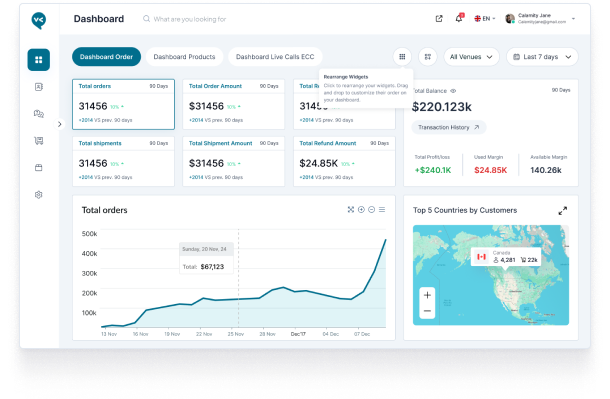This screenshot has height=399, width=610.
Task: Click the Calamity Jane avatar
Action: [x=510, y=18]
